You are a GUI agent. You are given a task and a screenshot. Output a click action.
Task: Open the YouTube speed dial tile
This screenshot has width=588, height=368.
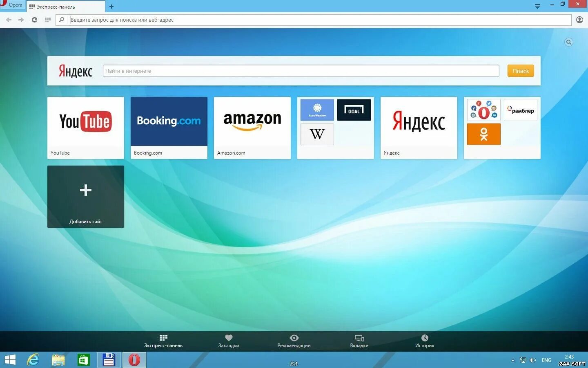(x=86, y=128)
